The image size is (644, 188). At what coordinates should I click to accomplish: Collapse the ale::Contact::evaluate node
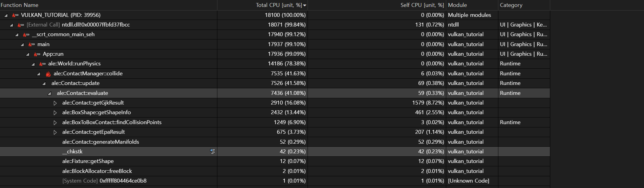click(x=49, y=93)
